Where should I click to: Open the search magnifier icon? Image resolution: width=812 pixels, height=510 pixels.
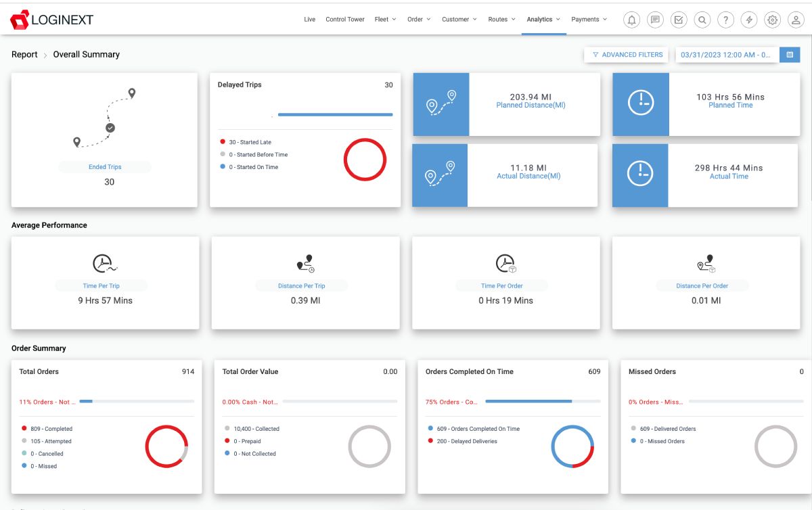[702, 20]
